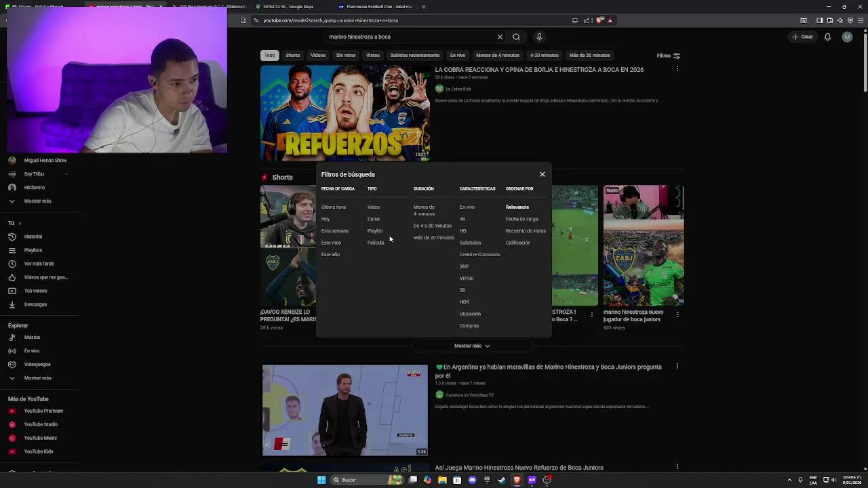Open the account avatar menu
The width and height of the screenshot is (868, 488).
coord(847,37)
